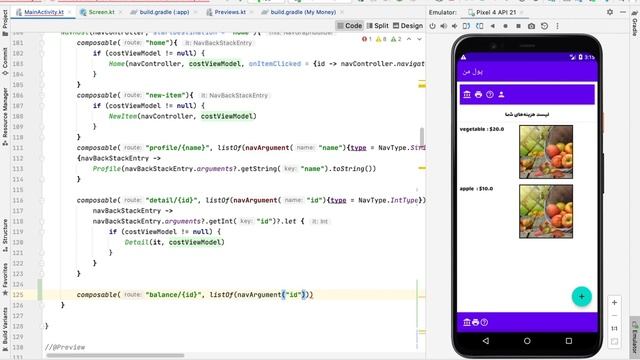Tap the bank icon in the app's bottom bar
Image resolution: width=640 pixels, height=360 pixels.
[467, 322]
